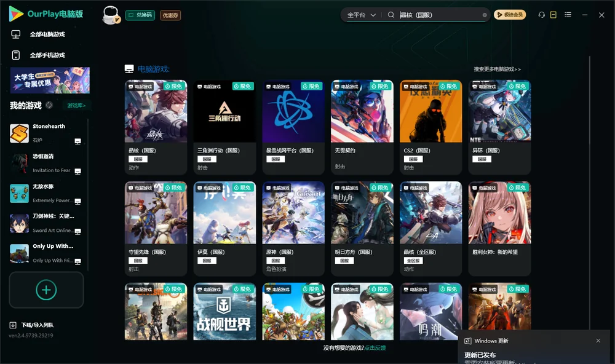Open the 兑换码 redeem code button
Screen dimensions: 615x364
[140, 15]
